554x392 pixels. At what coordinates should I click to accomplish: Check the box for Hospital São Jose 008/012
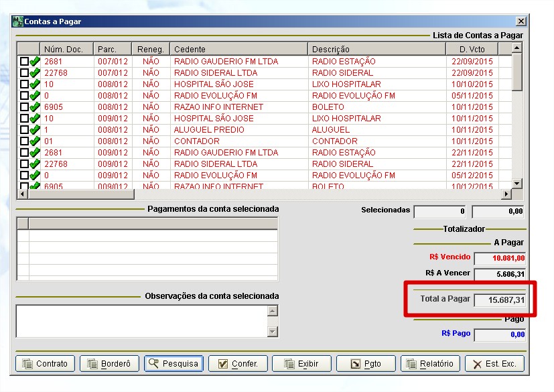click(x=24, y=84)
